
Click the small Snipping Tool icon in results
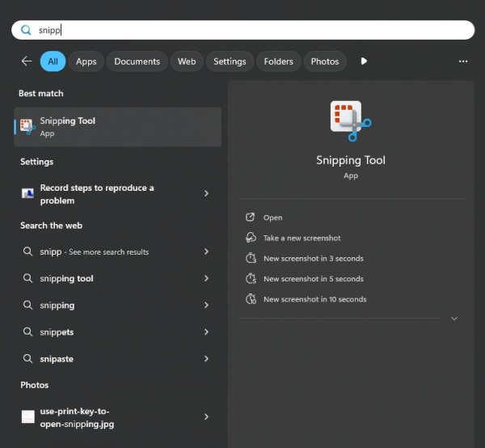pyautogui.click(x=27, y=126)
